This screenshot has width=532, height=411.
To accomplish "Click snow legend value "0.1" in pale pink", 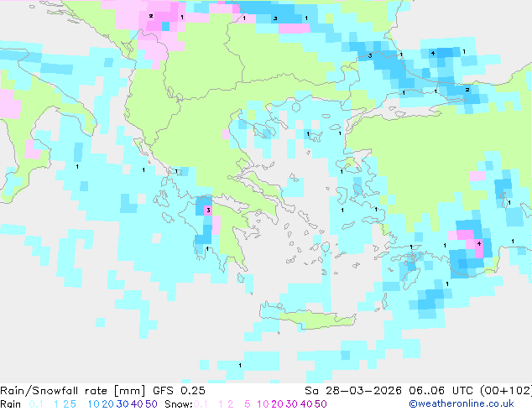I will click(x=201, y=404).
